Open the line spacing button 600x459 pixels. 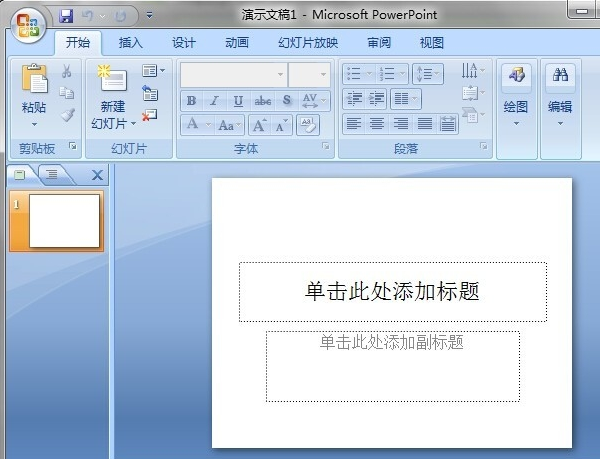tap(428, 73)
